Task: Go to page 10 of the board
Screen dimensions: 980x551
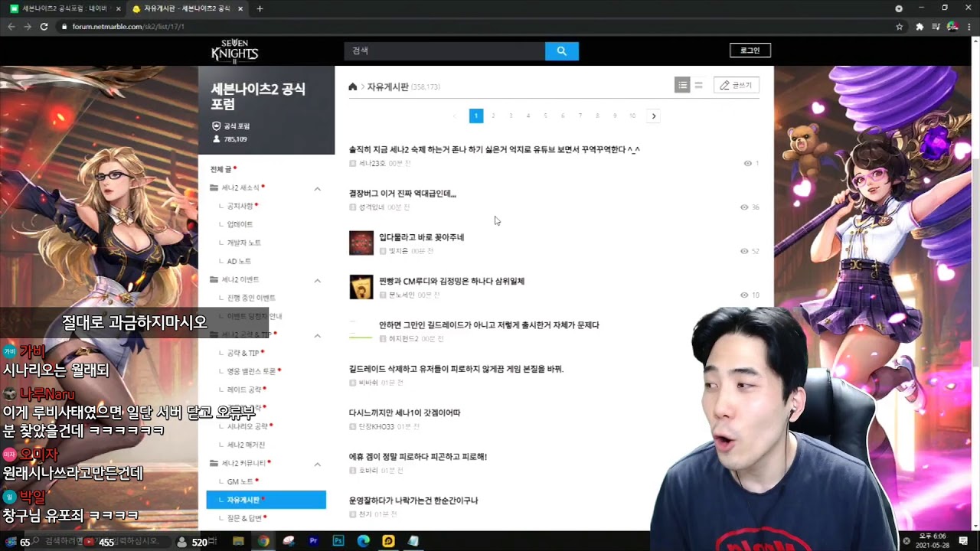Action: click(x=632, y=116)
